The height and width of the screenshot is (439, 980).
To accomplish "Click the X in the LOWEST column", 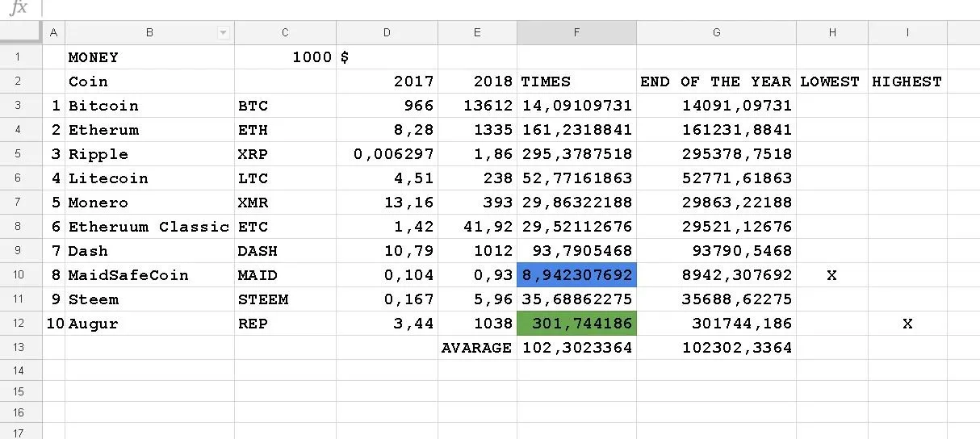I will 832,275.
